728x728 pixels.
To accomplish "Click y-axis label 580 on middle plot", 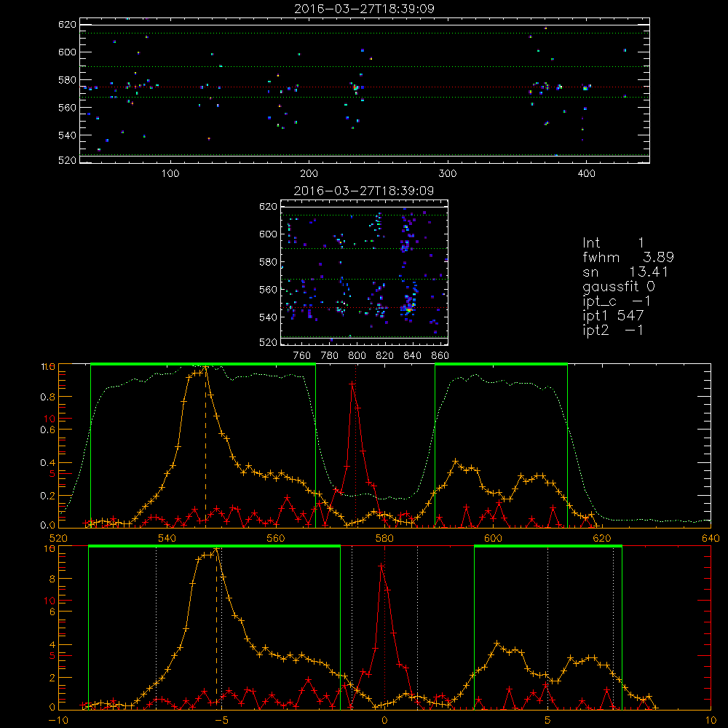I will pyautogui.click(x=268, y=262).
